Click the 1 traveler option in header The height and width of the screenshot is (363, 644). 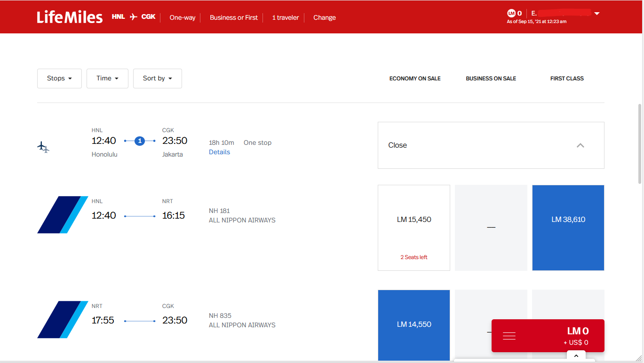click(x=286, y=17)
